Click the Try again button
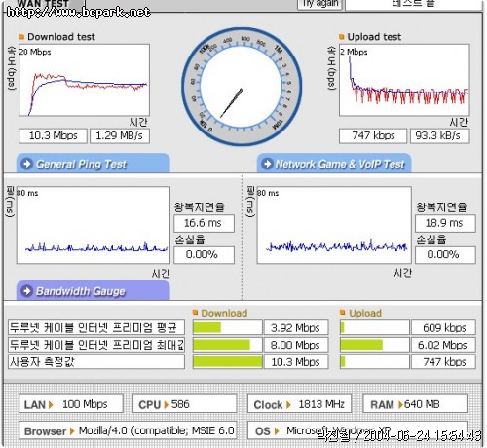487x448 pixels. coord(319,5)
